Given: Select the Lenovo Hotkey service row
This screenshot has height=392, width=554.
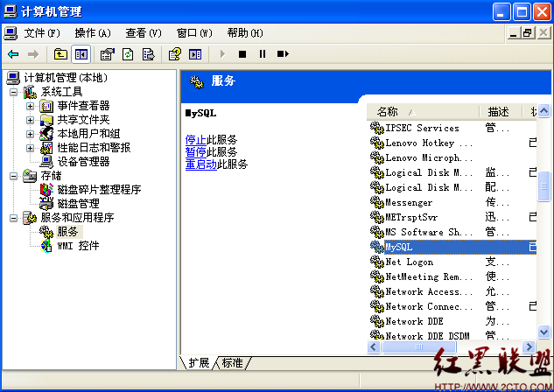Looking at the screenshot, I should 452,143.
